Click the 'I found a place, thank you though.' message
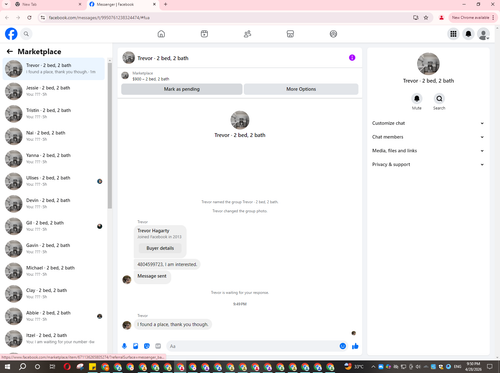 click(173, 324)
